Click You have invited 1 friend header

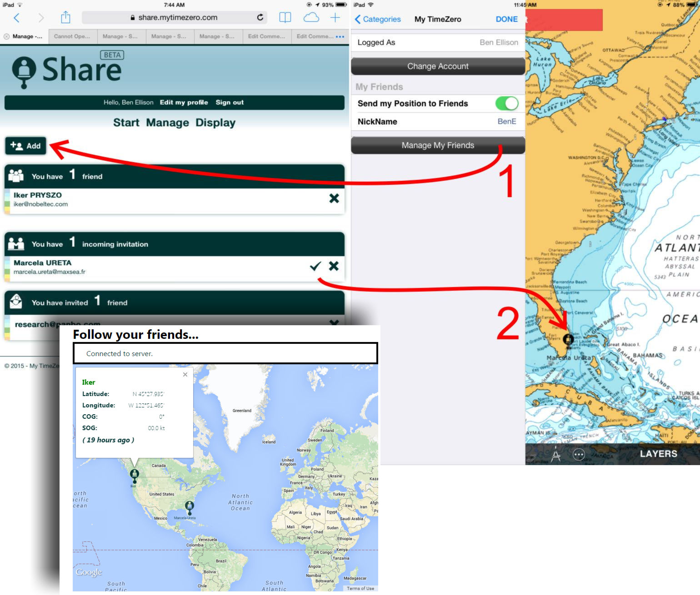[174, 302]
